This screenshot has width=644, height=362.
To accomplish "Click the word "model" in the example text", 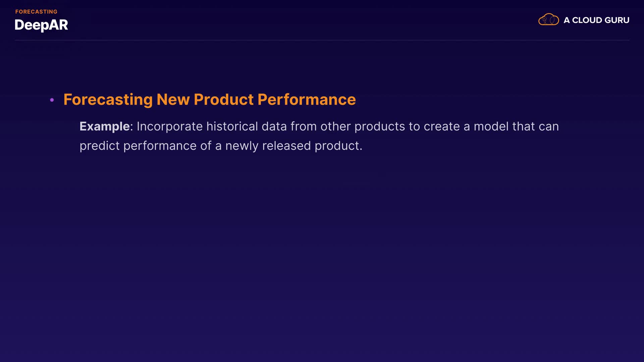I will 491,126.
